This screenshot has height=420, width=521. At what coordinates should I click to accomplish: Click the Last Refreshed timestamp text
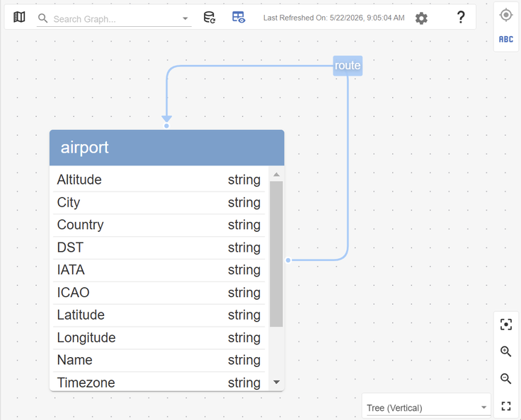(x=334, y=18)
